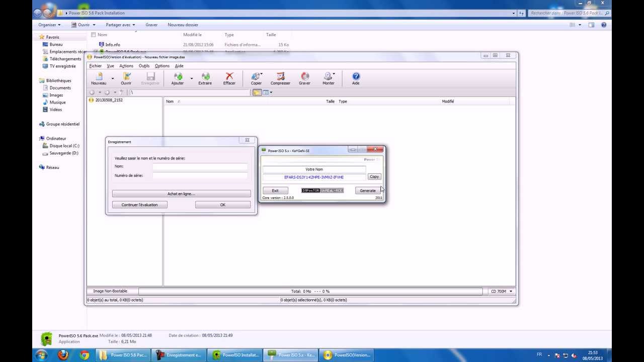The width and height of the screenshot is (644, 362).
Task: Click Nouveau dossier in Explorer toolbar
Action: [x=183, y=25]
